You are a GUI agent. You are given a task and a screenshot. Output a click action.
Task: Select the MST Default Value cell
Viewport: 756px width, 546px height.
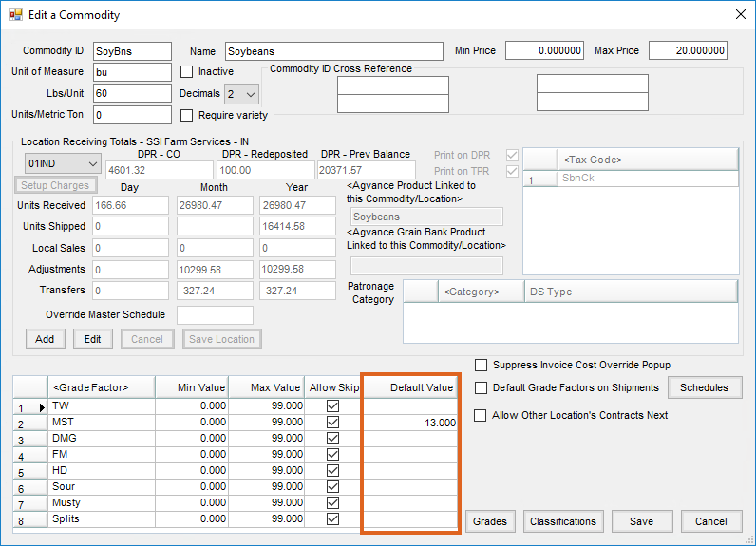tap(410, 423)
